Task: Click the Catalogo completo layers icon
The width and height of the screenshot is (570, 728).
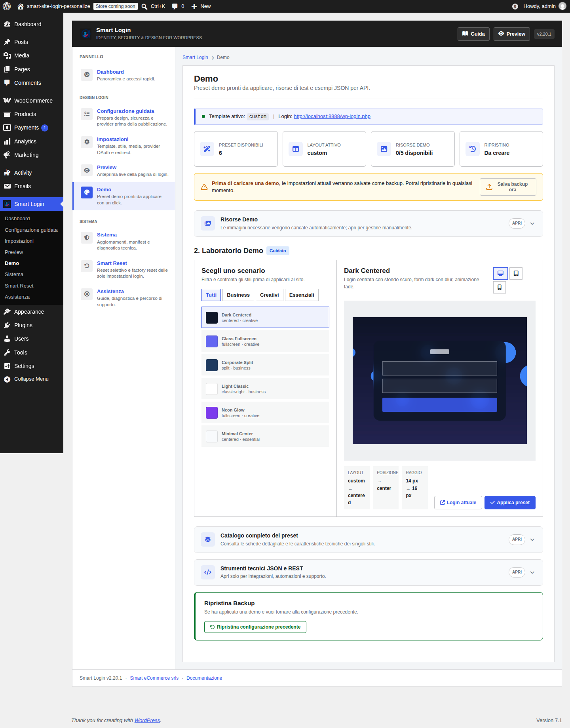Action: pyautogui.click(x=208, y=539)
